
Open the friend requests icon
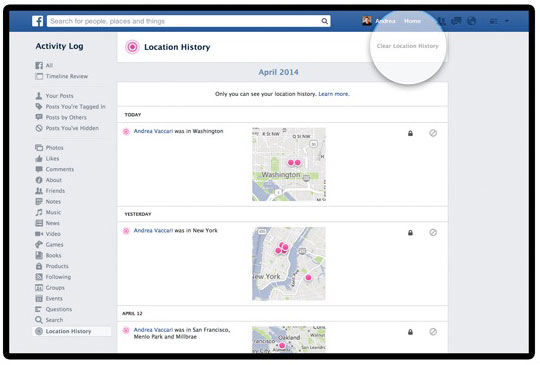442,21
